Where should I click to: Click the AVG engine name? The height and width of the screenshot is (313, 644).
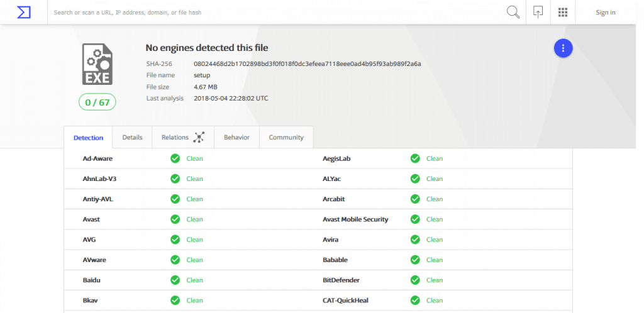89,239
